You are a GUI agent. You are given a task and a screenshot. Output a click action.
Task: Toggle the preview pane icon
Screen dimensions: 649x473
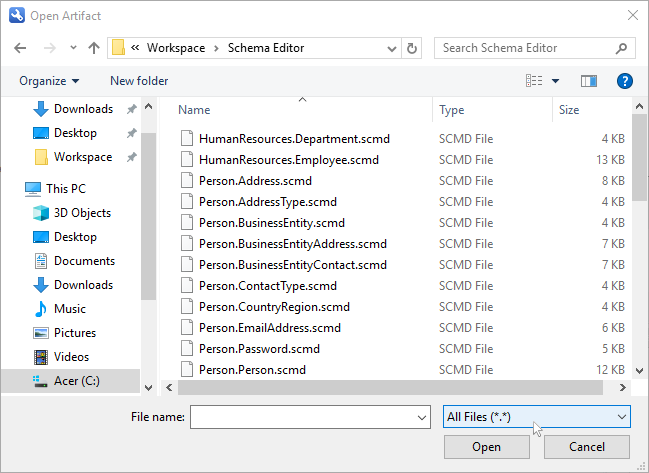pyautogui.click(x=588, y=81)
